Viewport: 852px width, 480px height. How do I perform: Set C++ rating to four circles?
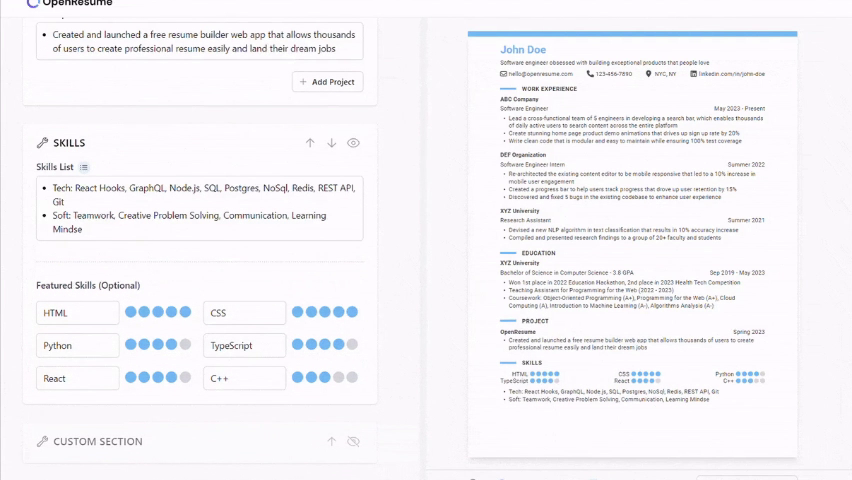tap(339, 377)
